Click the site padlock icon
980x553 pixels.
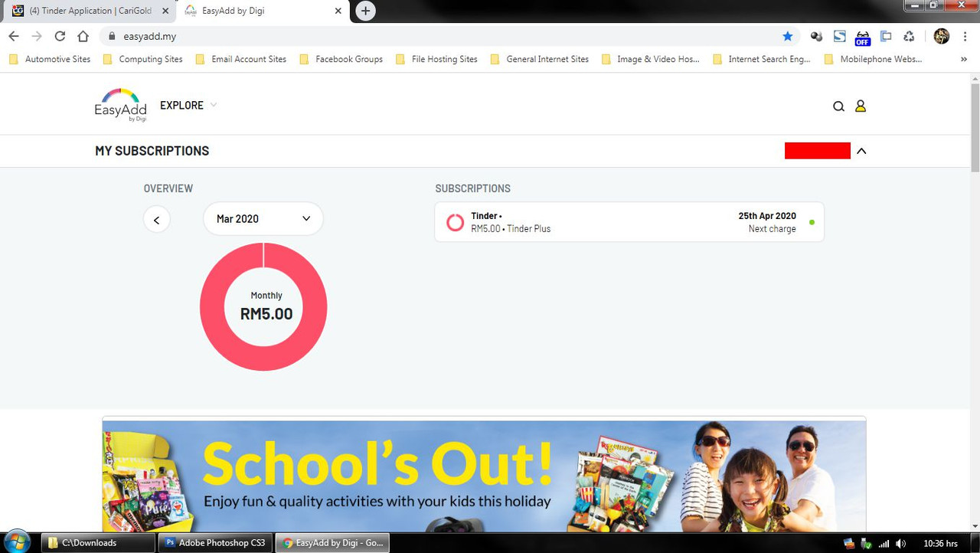tap(112, 36)
